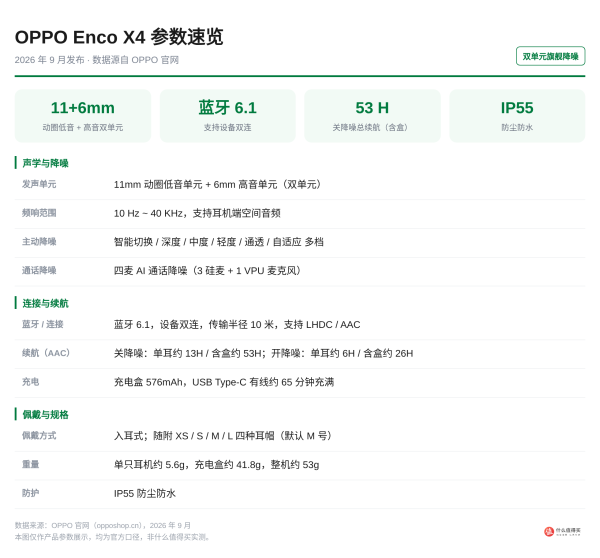Screen dimensions: 600x558
Task: Select the 连接与续航 section heading
Action: point(45,303)
